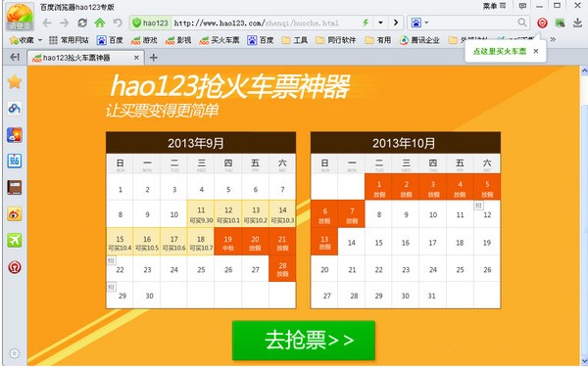The height and width of the screenshot is (368, 588).
Task: Select October 1 holiday cell
Action: [x=378, y=187]
